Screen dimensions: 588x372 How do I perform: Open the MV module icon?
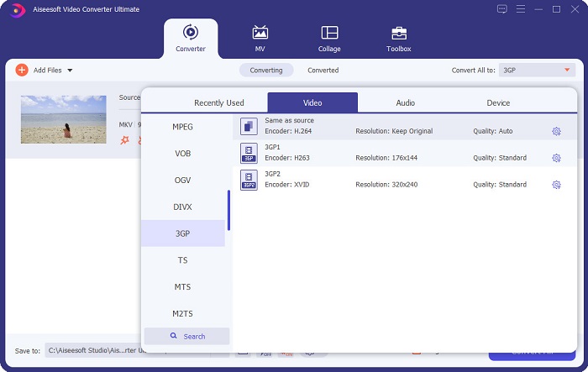pos(260,33)
